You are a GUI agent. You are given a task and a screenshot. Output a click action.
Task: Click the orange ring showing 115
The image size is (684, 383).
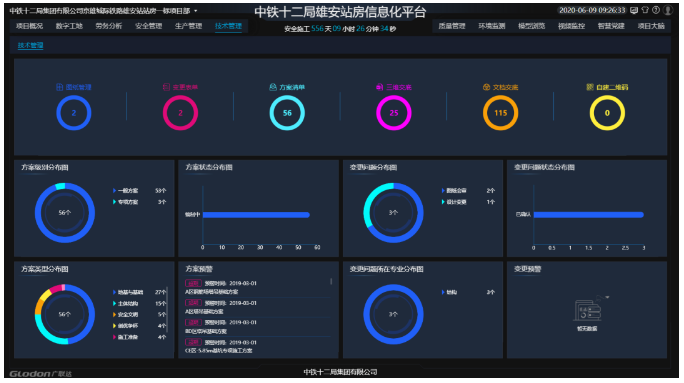click(x=500, y=113)
